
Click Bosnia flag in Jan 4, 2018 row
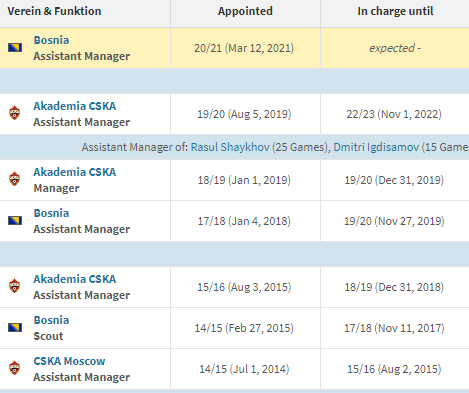(15, 221)
